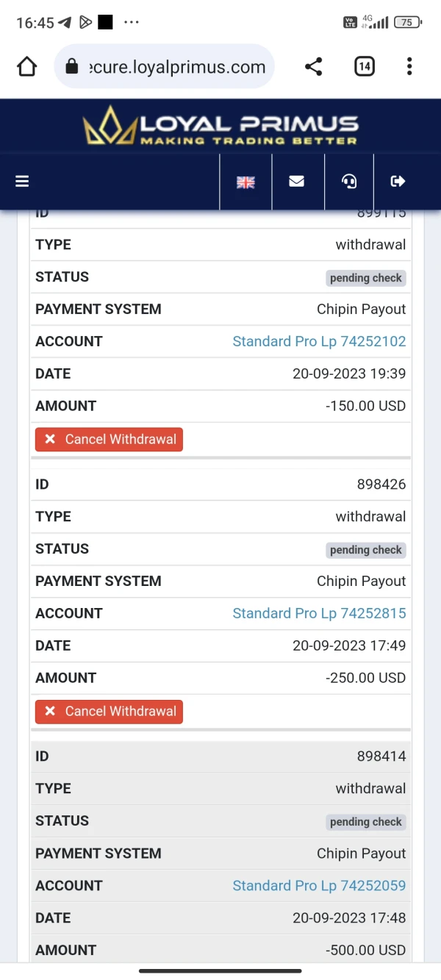Screen dimensions: 441x980
Task: Open the envelope messages icon
Action: coord(297,181)
